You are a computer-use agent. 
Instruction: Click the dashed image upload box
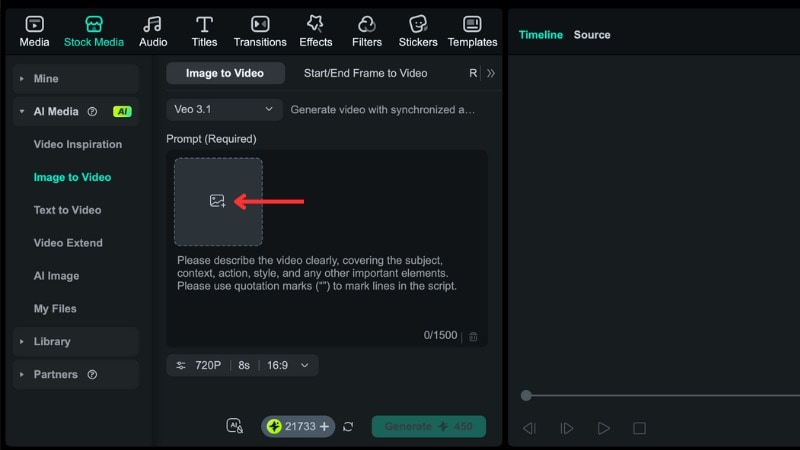(218, 202)
